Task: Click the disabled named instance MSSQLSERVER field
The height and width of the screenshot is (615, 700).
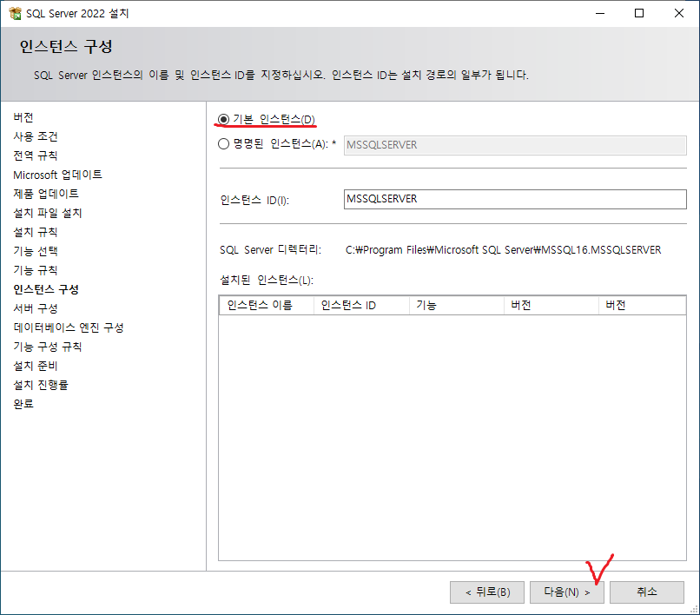Action: click(x=515, y=145)
